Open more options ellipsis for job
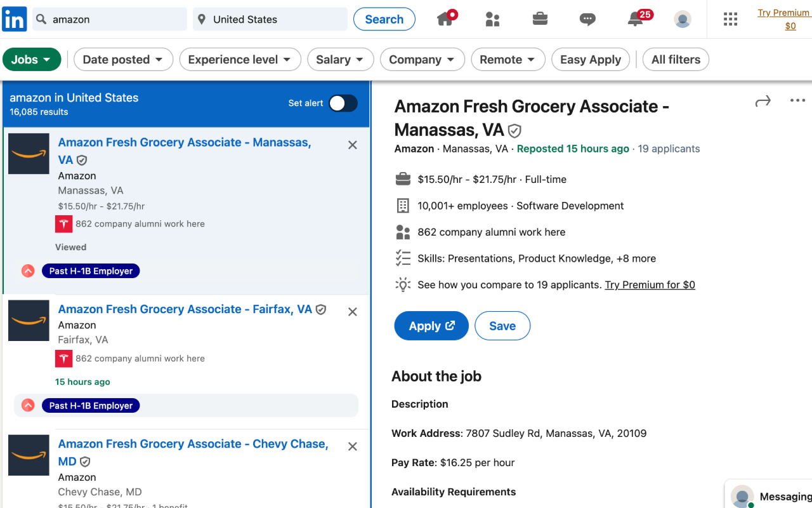The height and width of the screenshot is (508, 812). click(x=797, y=100)
